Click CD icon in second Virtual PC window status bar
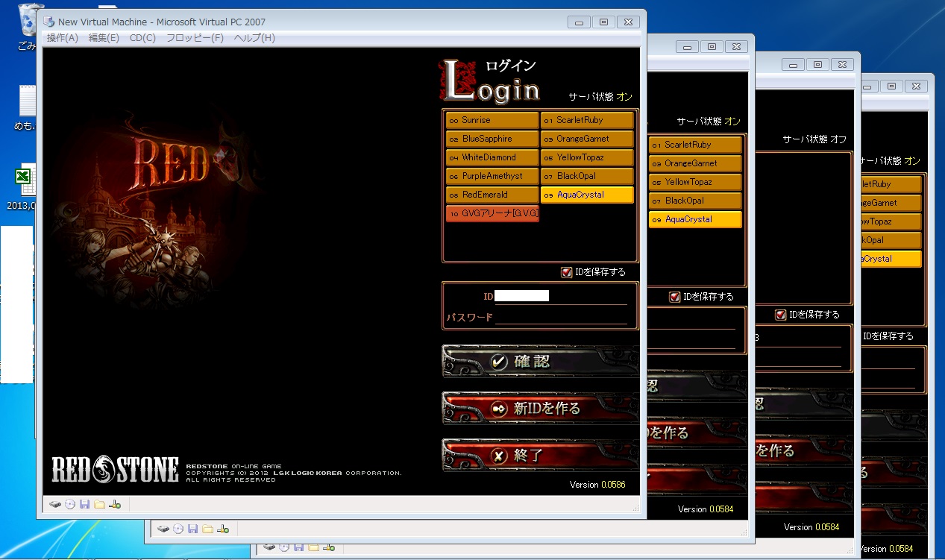 point(178,529)
